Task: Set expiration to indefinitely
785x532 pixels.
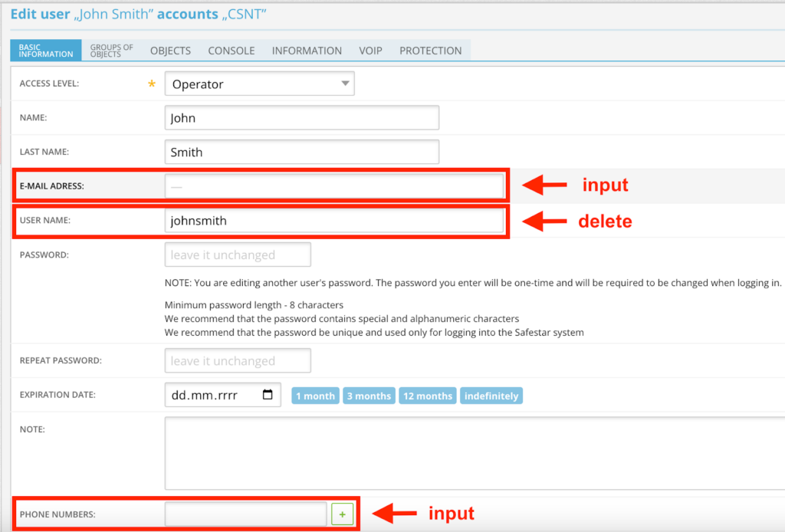Action: pos(491,396)
